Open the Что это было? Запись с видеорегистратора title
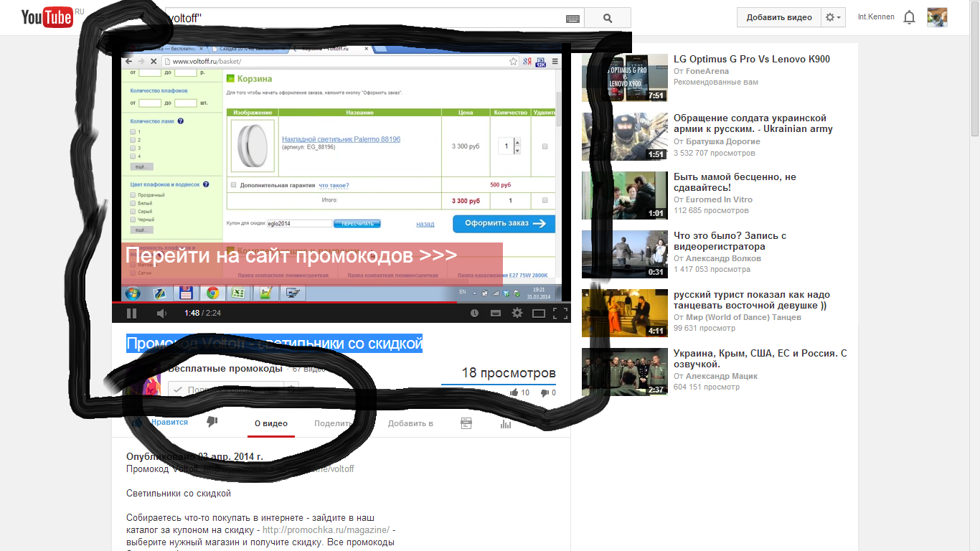 730,241
